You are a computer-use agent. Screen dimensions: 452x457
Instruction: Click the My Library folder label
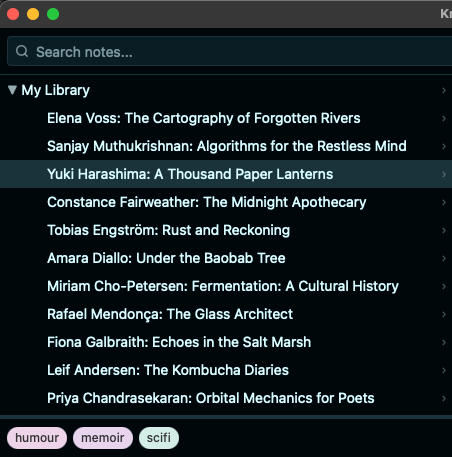point(56,90)
